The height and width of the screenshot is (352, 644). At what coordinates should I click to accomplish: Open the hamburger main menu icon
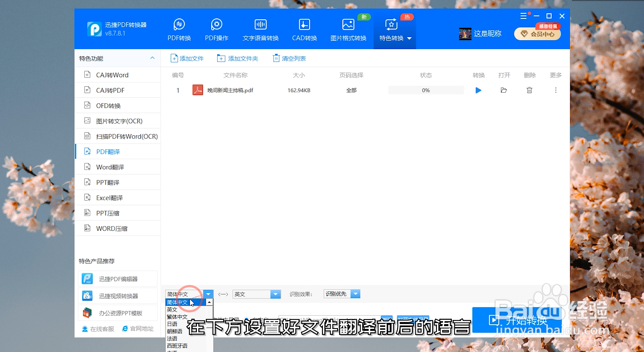pyautogui.click(x=523, y=16)
